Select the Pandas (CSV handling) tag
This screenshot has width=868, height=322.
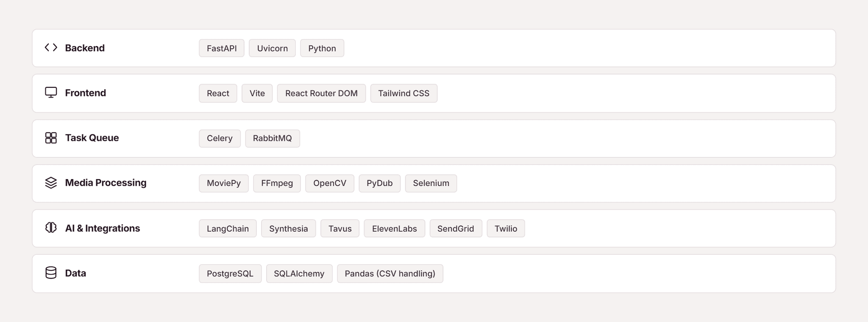(390, 274)
